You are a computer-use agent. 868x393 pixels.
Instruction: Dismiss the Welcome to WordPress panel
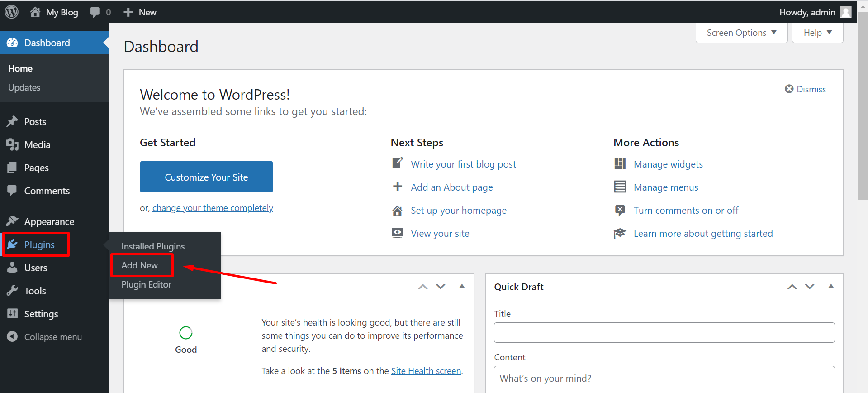[805, 89]
